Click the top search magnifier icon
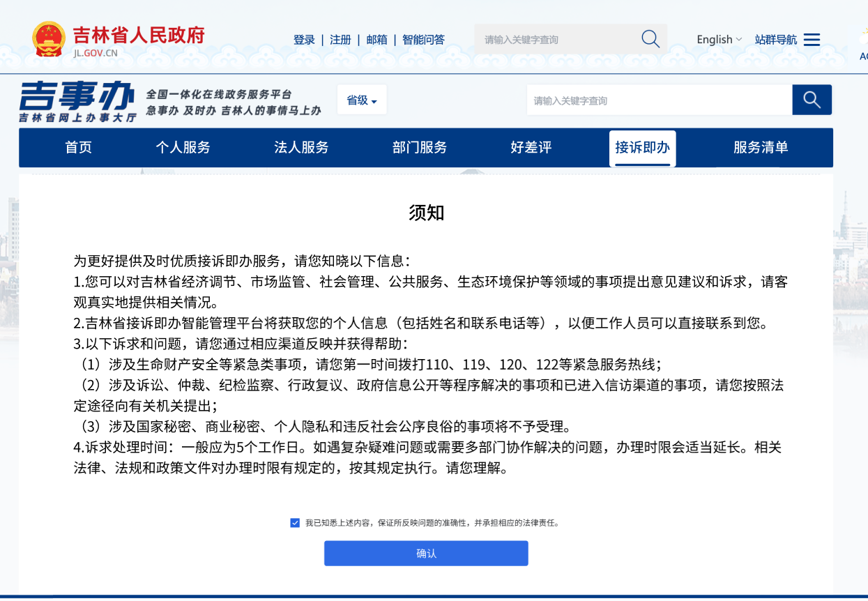This screenshot has width=868, height=601. tap(650, 39)
